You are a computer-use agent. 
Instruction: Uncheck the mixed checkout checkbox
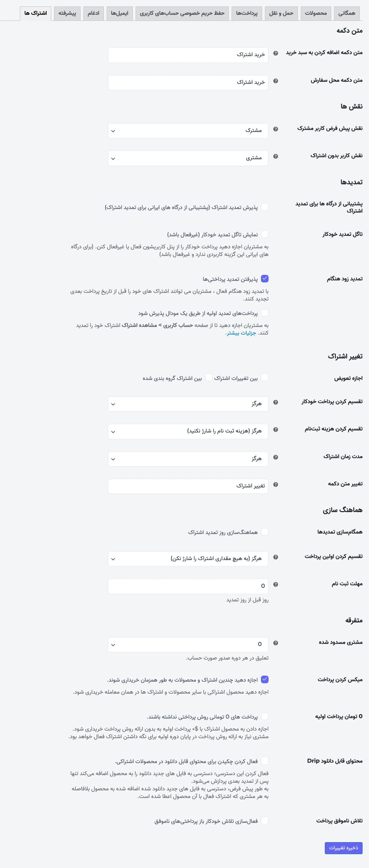pos(265,679)
